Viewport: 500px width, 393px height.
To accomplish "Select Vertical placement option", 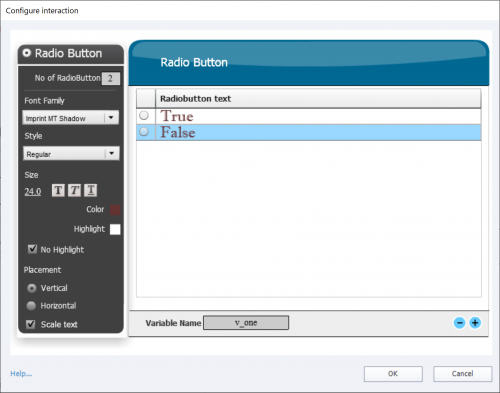I will click(x=32, y=288).
